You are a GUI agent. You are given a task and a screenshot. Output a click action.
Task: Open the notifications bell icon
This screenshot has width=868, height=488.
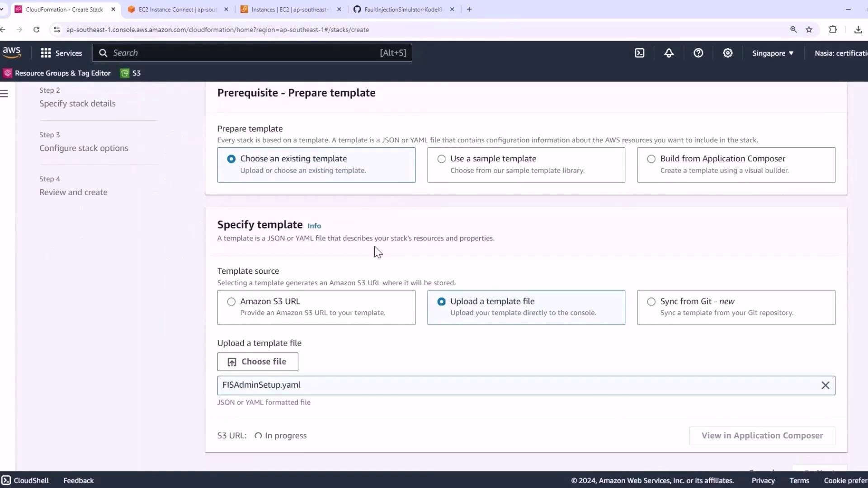pyautogui.click(x=669, y=53)
